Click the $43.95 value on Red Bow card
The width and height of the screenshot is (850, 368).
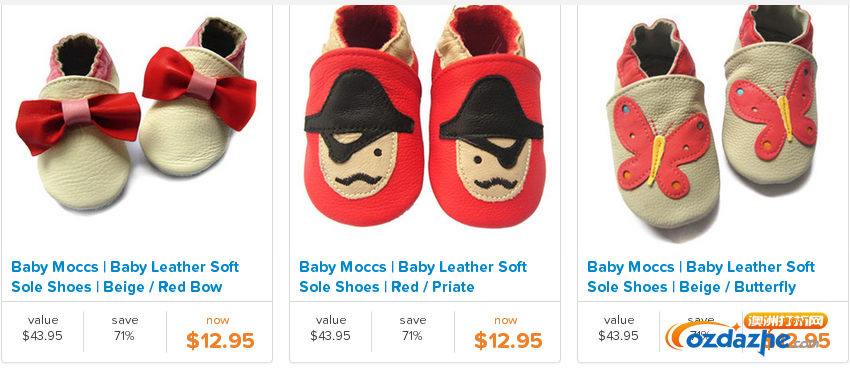point(42,336)
